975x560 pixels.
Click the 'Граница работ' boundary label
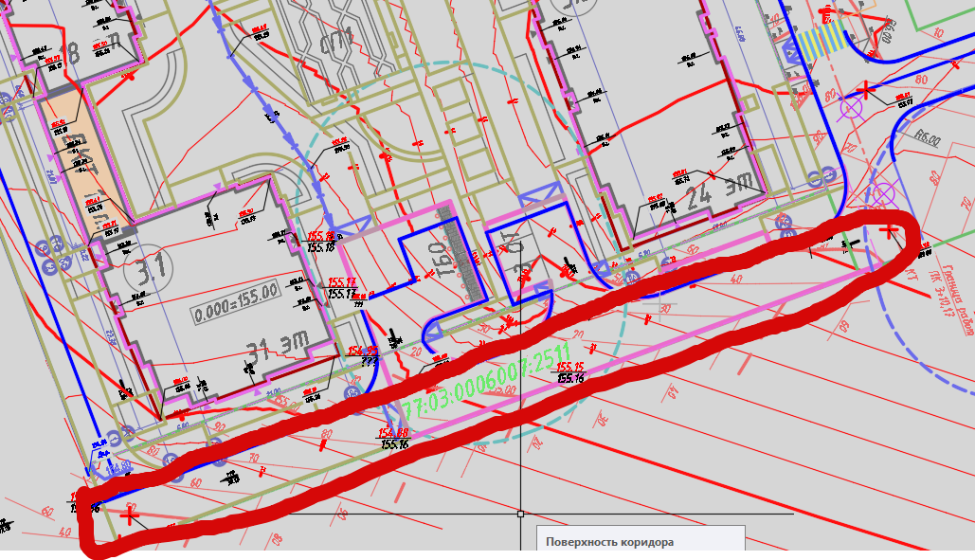click(960, 300)
